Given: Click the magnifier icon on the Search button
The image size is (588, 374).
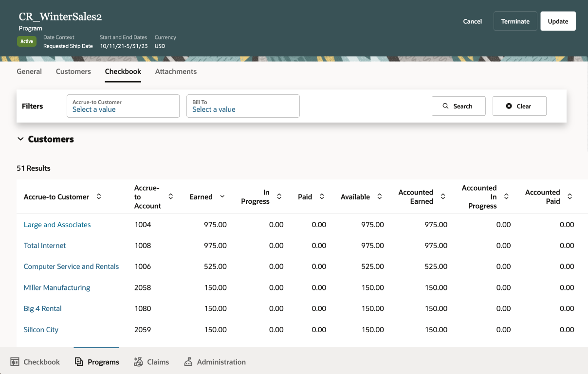Looking at the screenshot, I should tap(445, 106).
